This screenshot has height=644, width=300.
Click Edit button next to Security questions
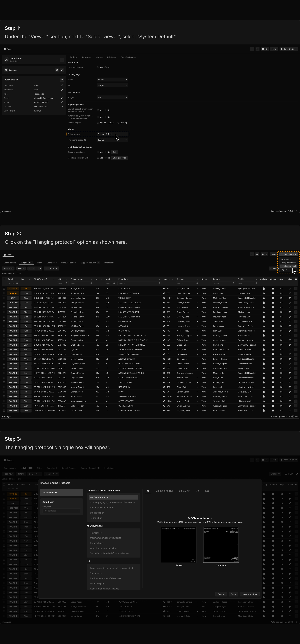click(x=114, y=152)
